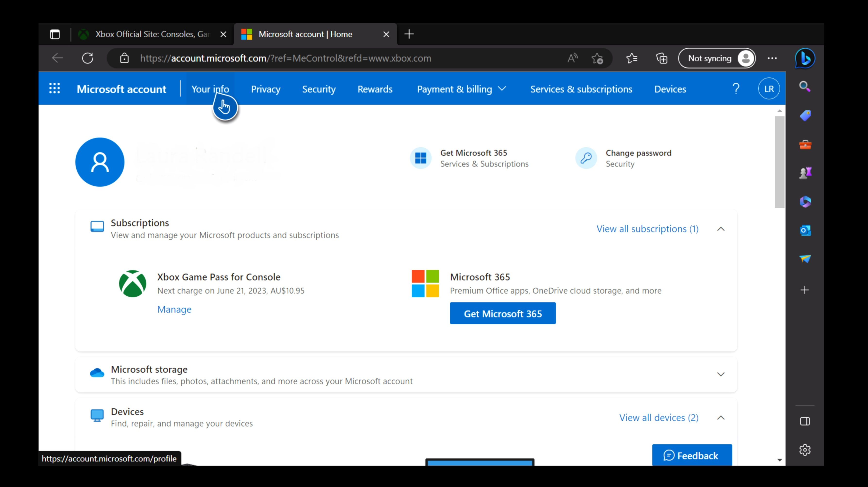Open the Shopping tag sidebar icon

point(805,116)
